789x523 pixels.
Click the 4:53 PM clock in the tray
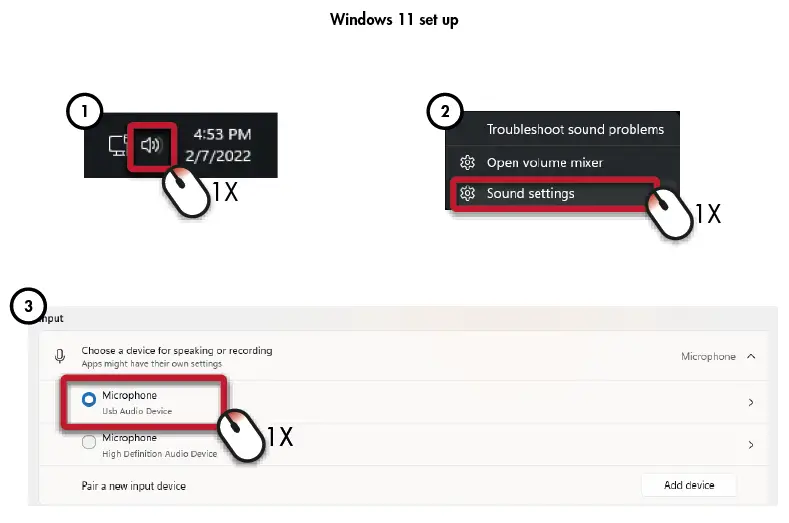(224, 134)
